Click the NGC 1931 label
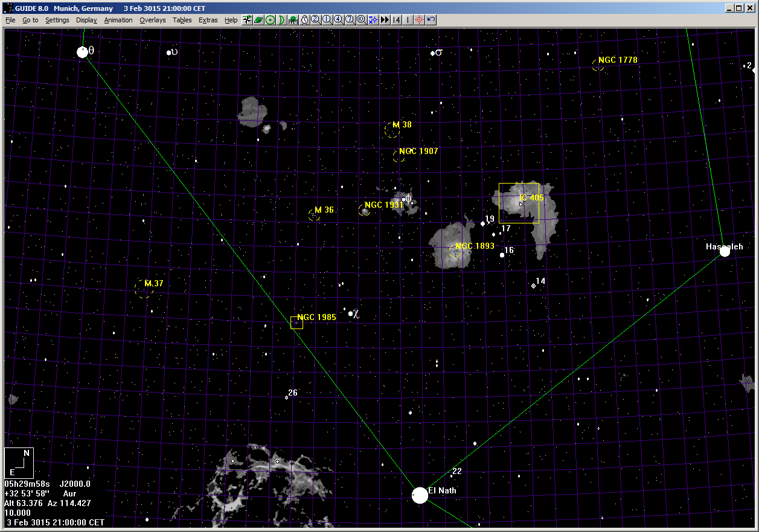 [x=384, y=205]
